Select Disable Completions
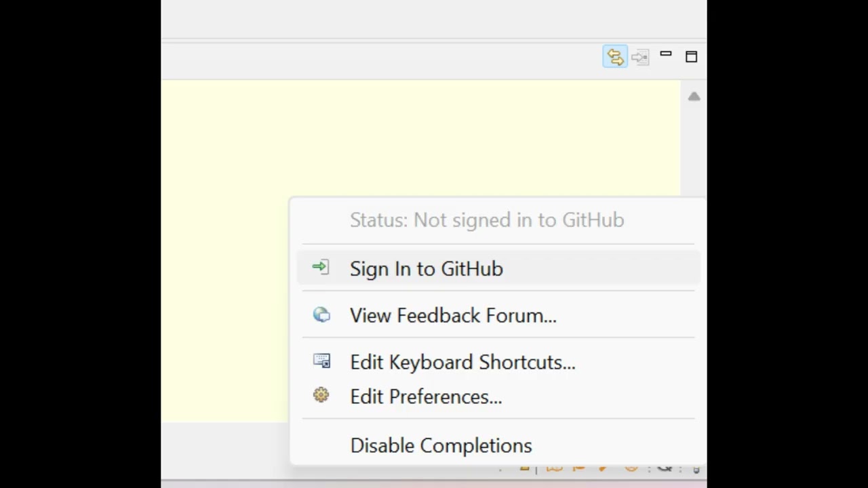Image resolution: width=868 pixels, height=488 pixels. click(498, 445)
